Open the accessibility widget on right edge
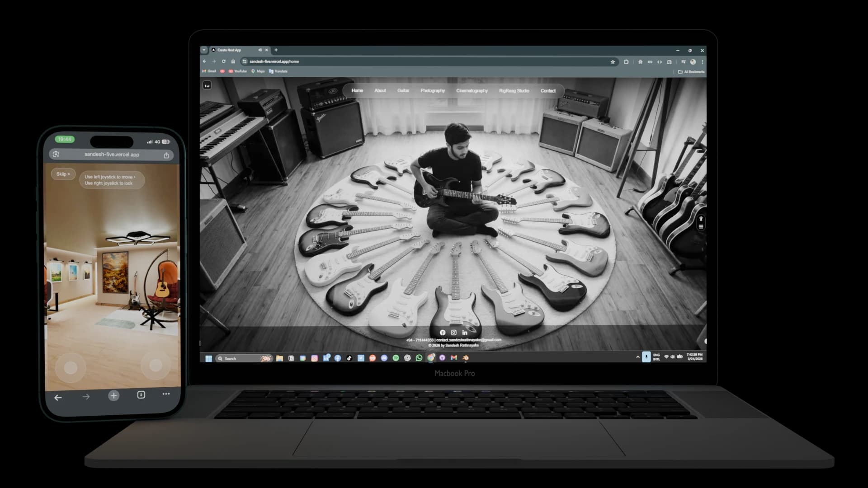Screen dimensions: 868x488 [701, 219]
